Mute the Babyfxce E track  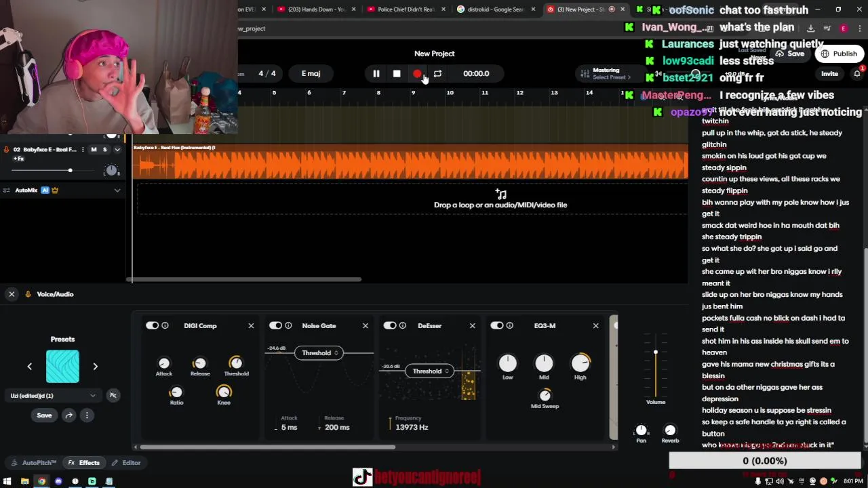(94, 149)
